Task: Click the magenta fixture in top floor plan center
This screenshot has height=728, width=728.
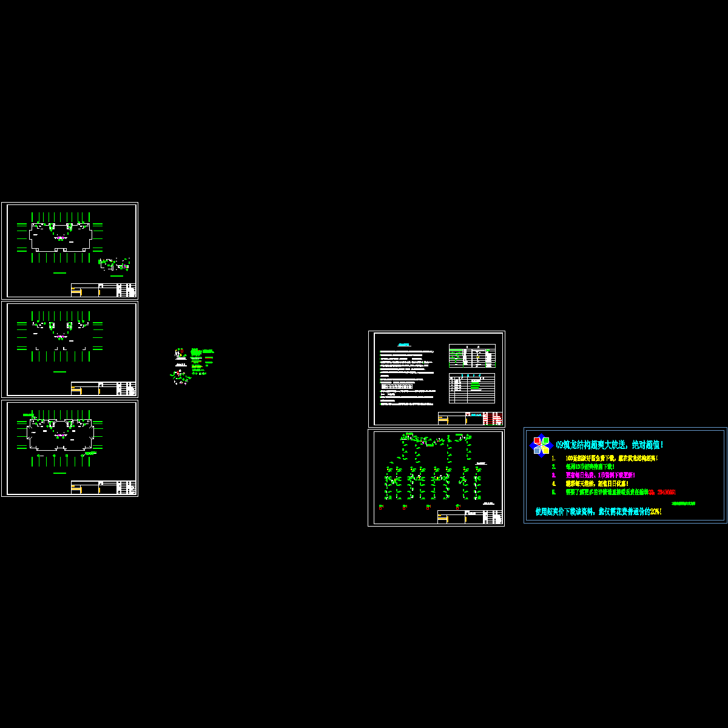Action: click(60, 238)
